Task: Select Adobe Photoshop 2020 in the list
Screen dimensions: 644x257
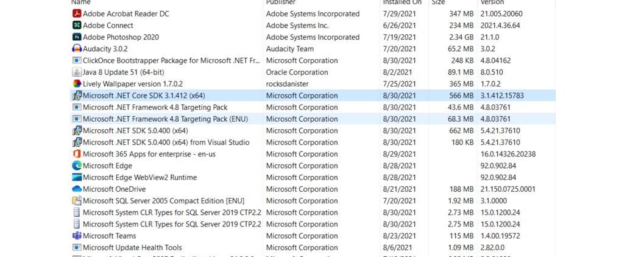Action: [x=121, y=37]
